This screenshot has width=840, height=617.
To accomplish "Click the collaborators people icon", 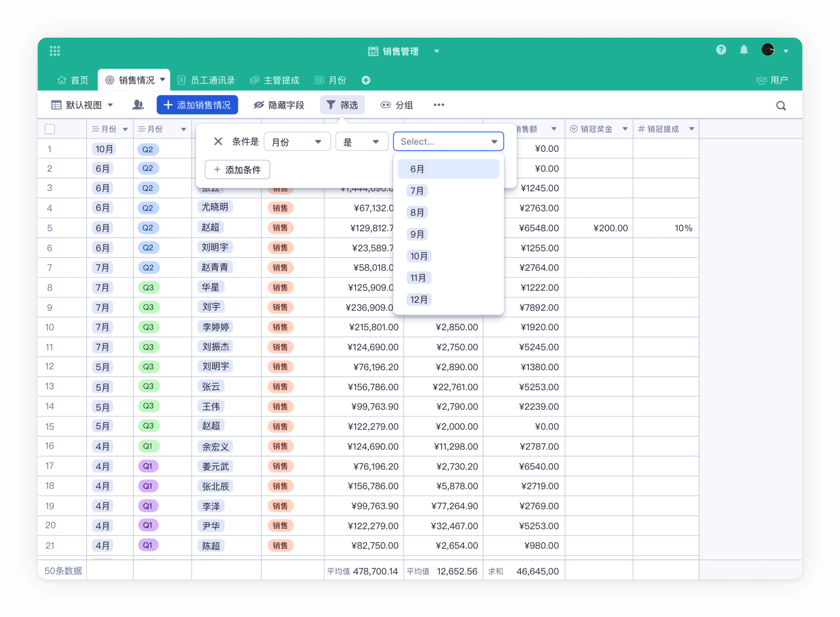I will [x=138, y=105].
